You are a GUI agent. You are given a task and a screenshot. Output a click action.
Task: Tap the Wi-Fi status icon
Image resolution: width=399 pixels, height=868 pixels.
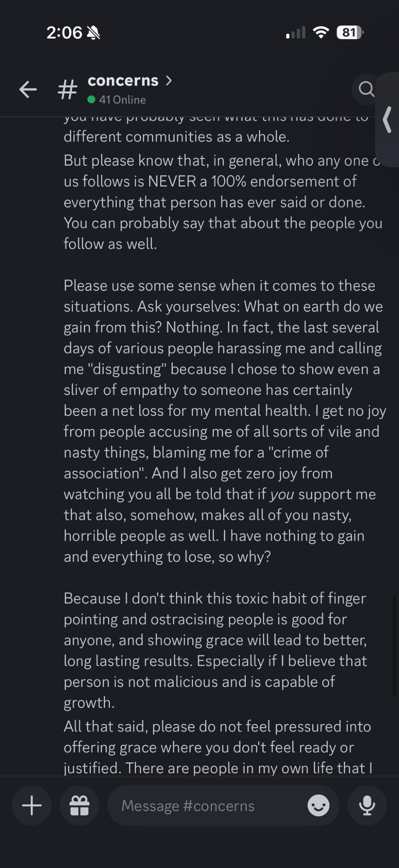[x=321, y=33]
